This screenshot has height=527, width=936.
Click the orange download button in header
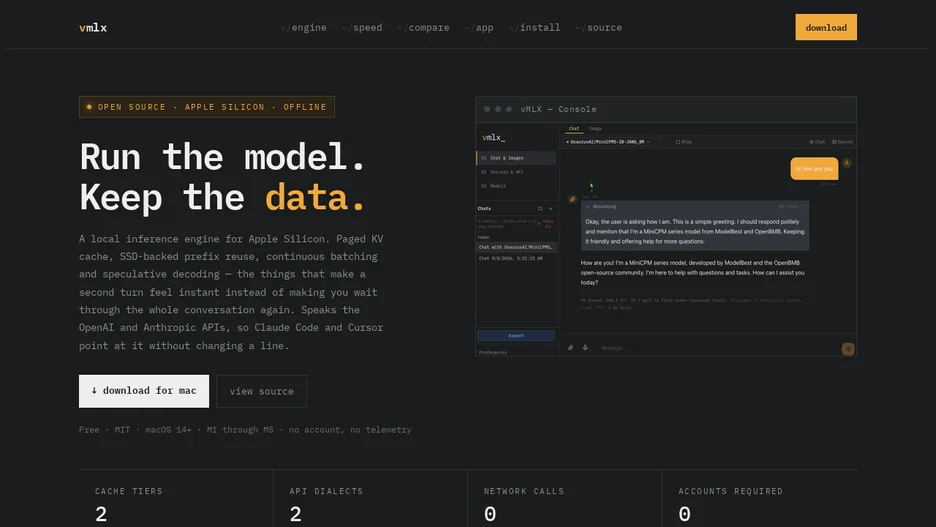pos(826,27)
